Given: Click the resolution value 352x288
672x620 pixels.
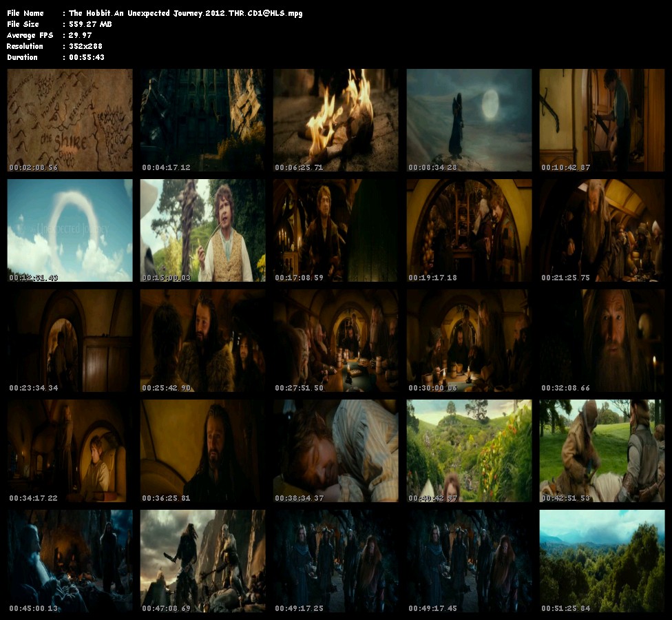Looking at the screenshot, I should coord(85,46).
